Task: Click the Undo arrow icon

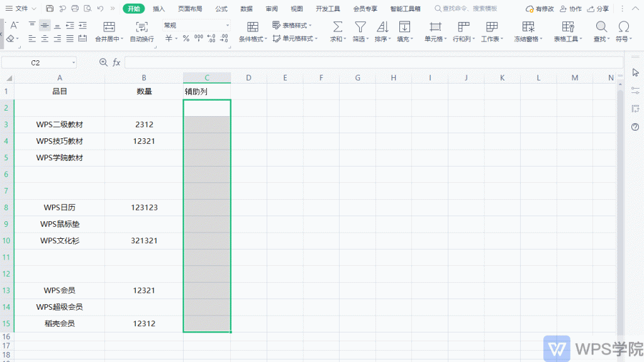Action: tap(100, 9)
